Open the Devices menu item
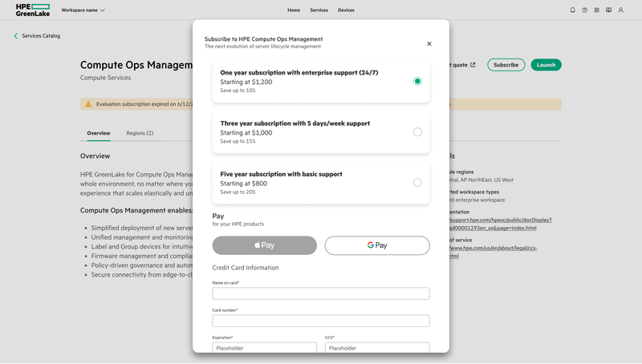The image size is (642, 364). point(346,10)
